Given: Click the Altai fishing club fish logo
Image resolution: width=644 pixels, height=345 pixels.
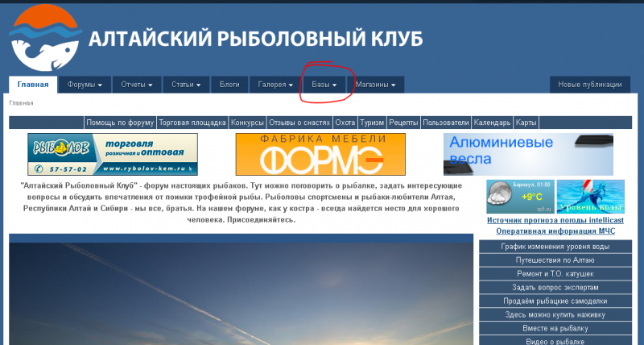Looking at the screenshot, I should [x=45, y=38].
